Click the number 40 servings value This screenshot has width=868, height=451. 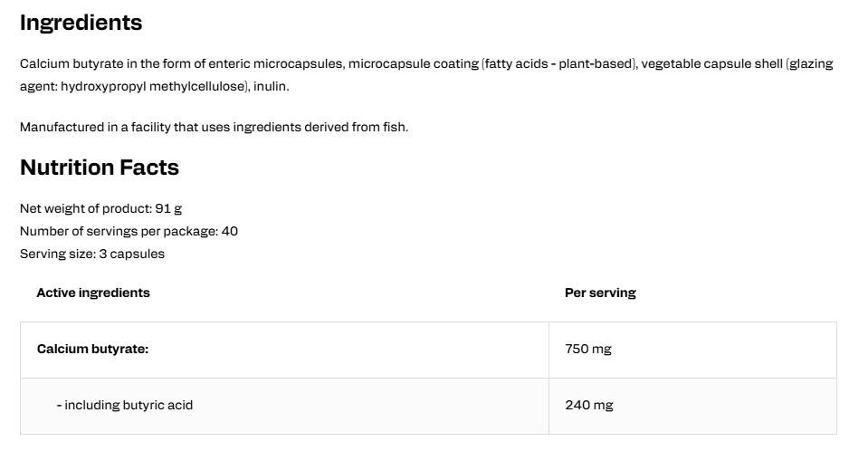coord(230,231)
